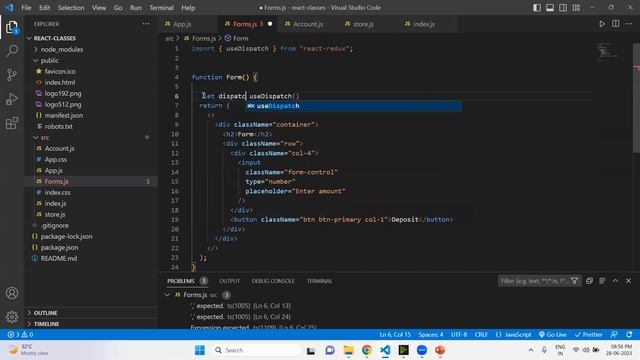Open Explorer Views and More Actions ellipsis
Viewport: 640px width, 360px height.
coord(146,24)
